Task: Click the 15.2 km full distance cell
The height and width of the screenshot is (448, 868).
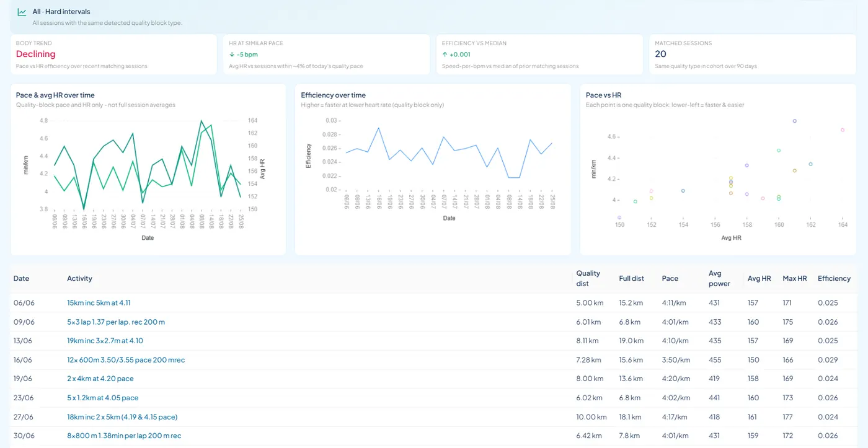Action: pos(631,303)
